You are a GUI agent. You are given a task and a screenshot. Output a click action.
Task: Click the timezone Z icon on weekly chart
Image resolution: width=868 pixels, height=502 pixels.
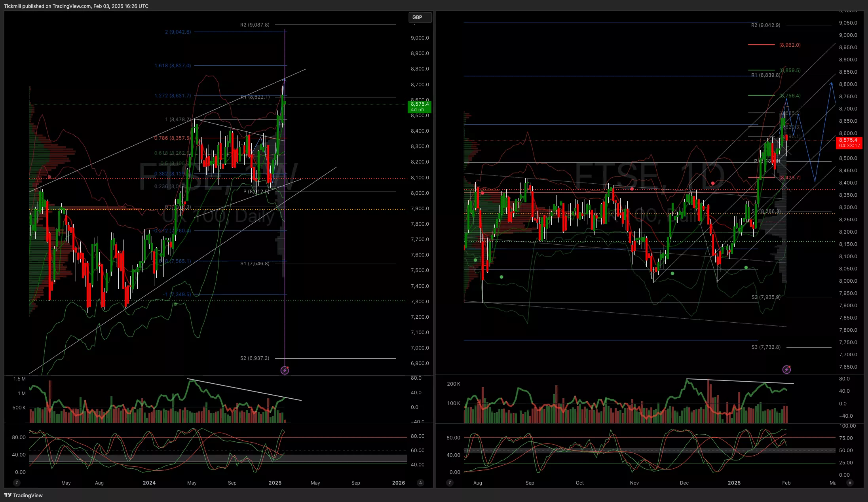coord(16,483)
